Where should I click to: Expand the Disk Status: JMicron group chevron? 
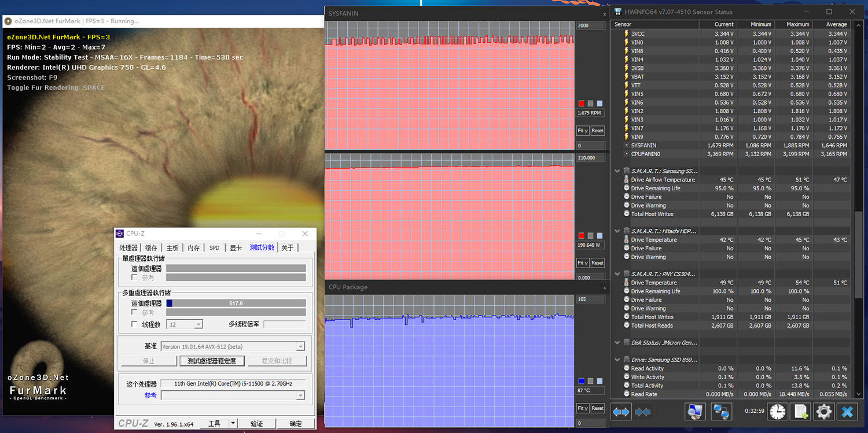(x=617, y=343)
